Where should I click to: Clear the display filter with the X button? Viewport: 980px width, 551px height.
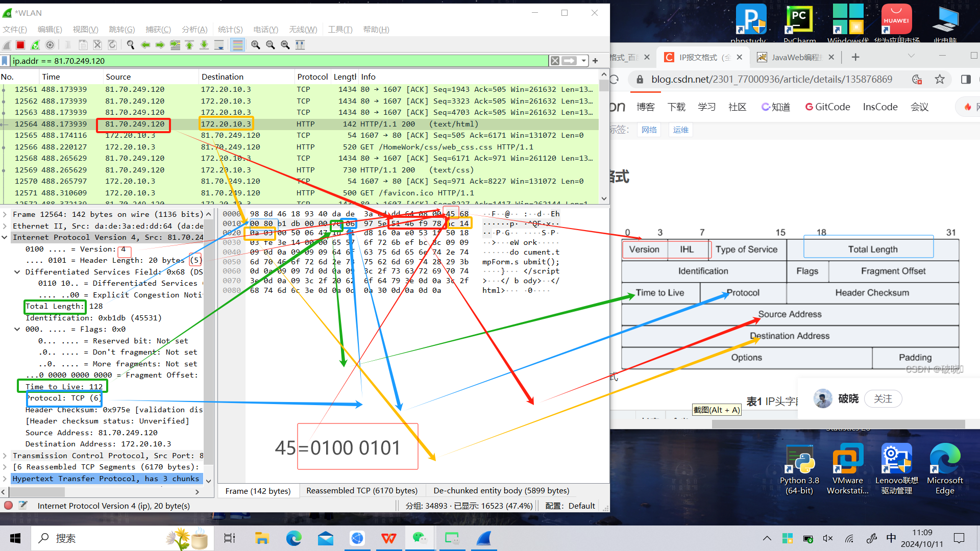coord(555,61)
